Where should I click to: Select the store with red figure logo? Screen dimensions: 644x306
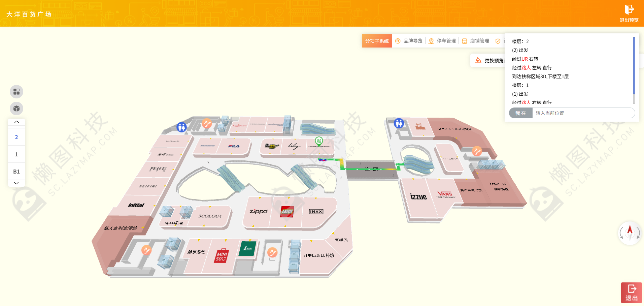coord(420,126)
